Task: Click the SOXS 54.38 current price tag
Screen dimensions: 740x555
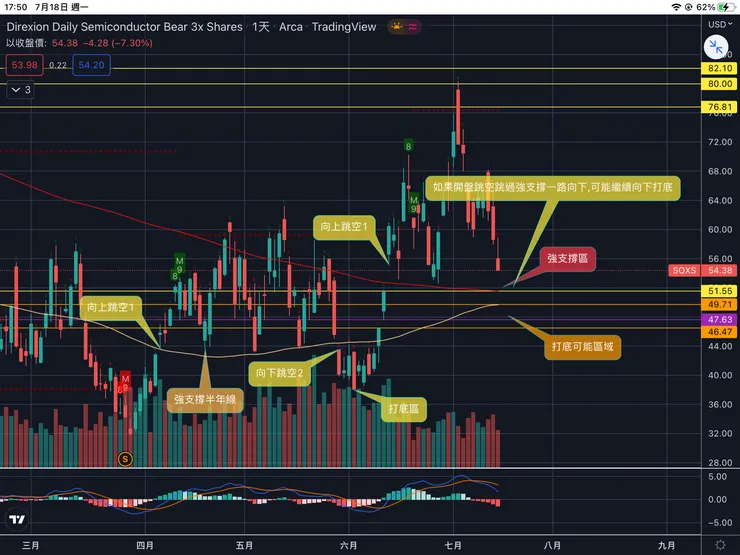Action: [x=703, y=270]
